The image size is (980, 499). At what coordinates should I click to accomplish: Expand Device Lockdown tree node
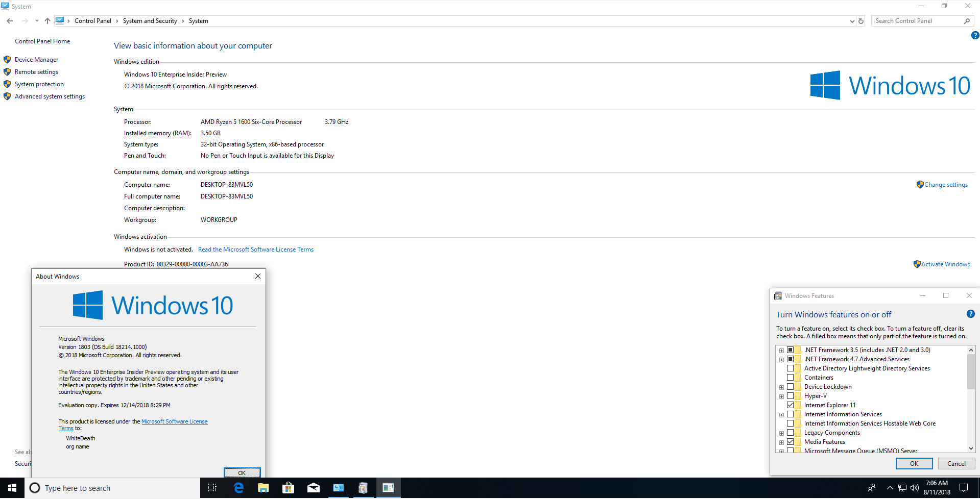click(781, 387)
